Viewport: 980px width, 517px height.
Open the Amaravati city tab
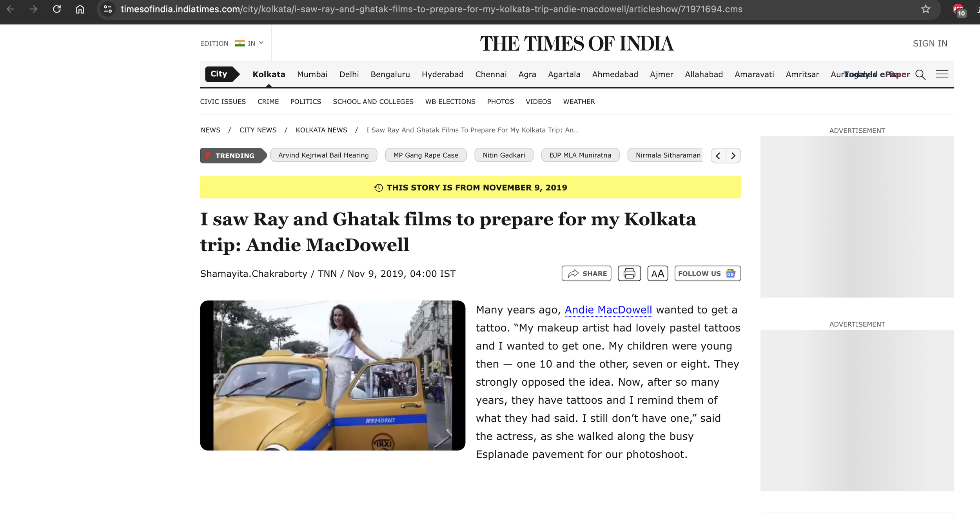tap(754, 74)
